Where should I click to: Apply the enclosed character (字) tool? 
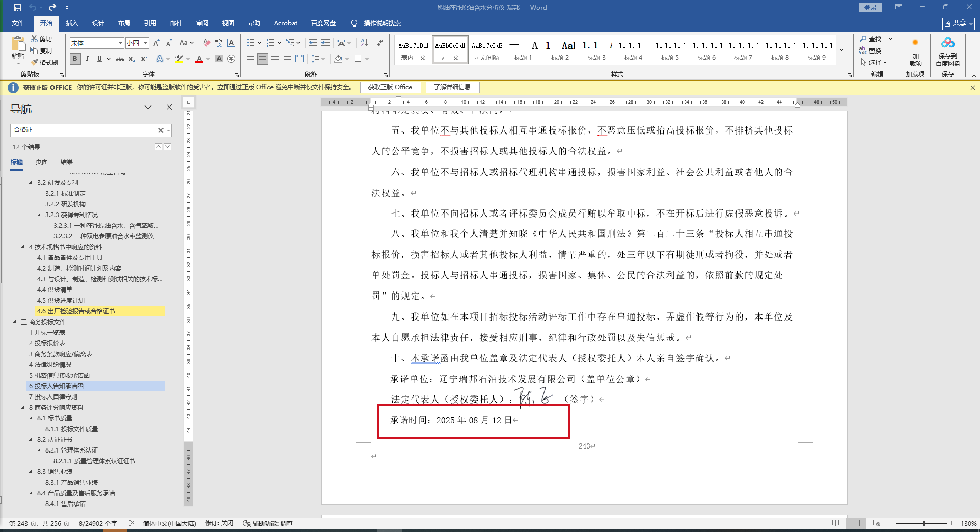coord(231,59)
